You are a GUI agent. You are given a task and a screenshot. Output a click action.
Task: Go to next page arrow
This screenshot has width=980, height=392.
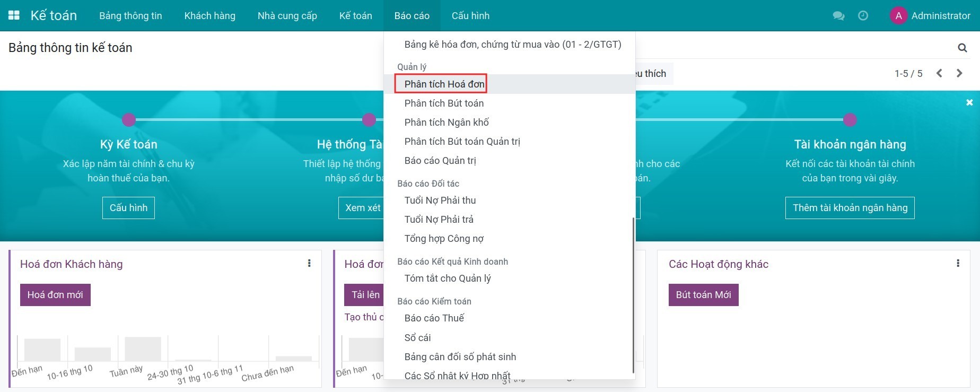pos(959,73)
